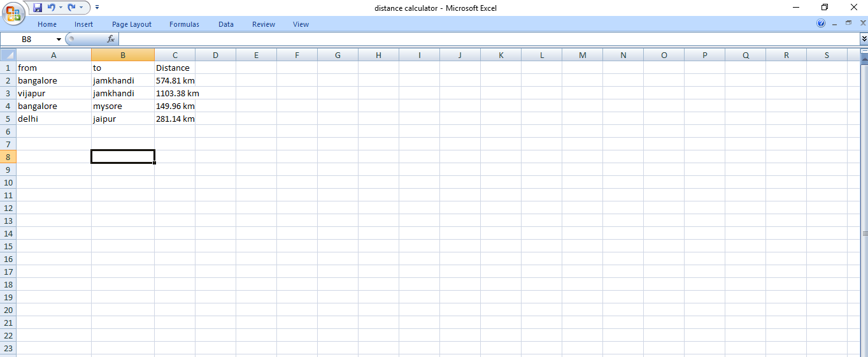Select row 8 header
Viewport: 868px width, 357px height.
point(8,157)
